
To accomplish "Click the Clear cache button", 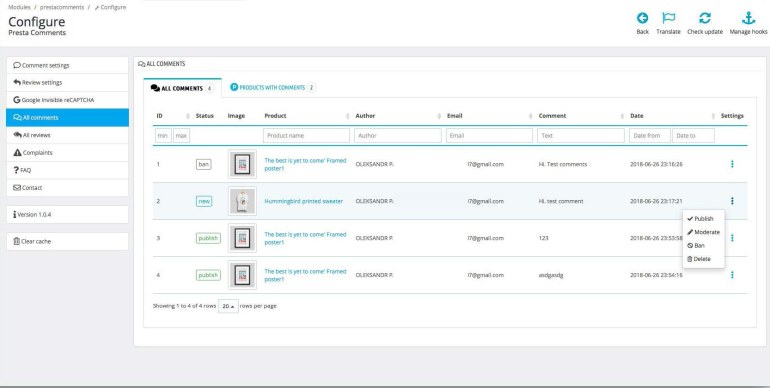I will click(67, 241).
